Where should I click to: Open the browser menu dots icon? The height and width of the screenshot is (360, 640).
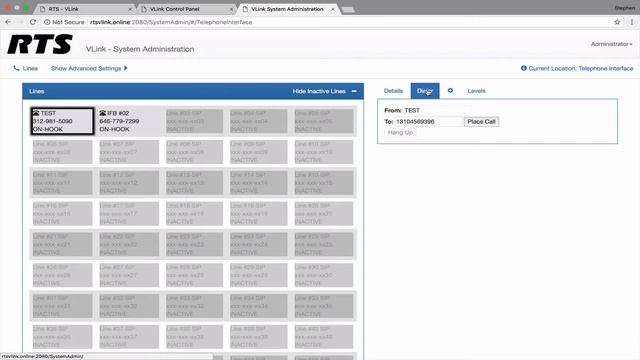click(632, 22)
